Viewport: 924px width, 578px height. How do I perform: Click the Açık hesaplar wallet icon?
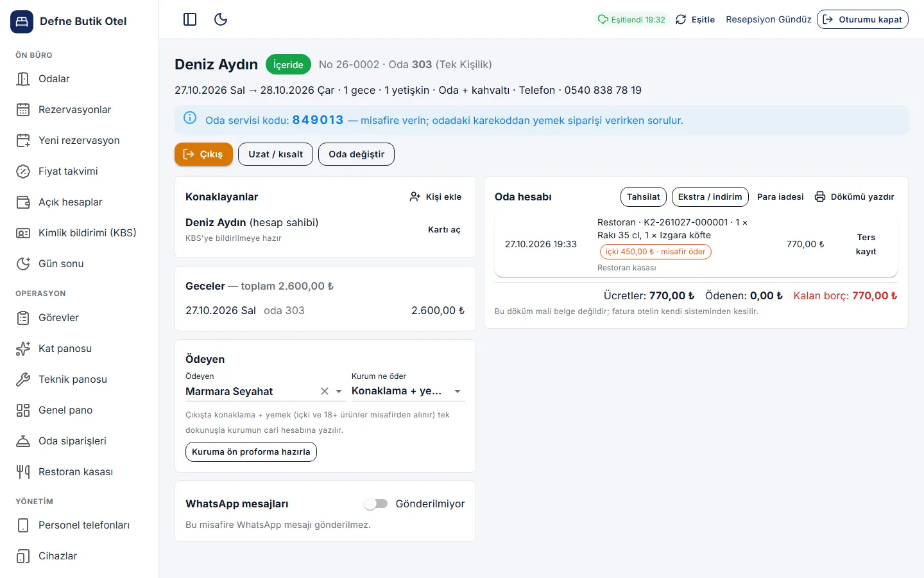23,202
